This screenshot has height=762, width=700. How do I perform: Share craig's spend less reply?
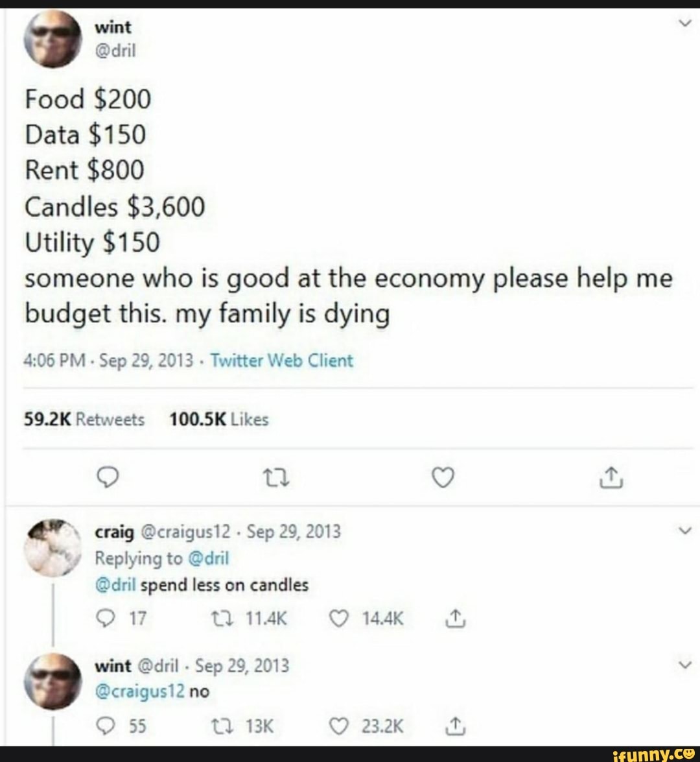[455, 619]
